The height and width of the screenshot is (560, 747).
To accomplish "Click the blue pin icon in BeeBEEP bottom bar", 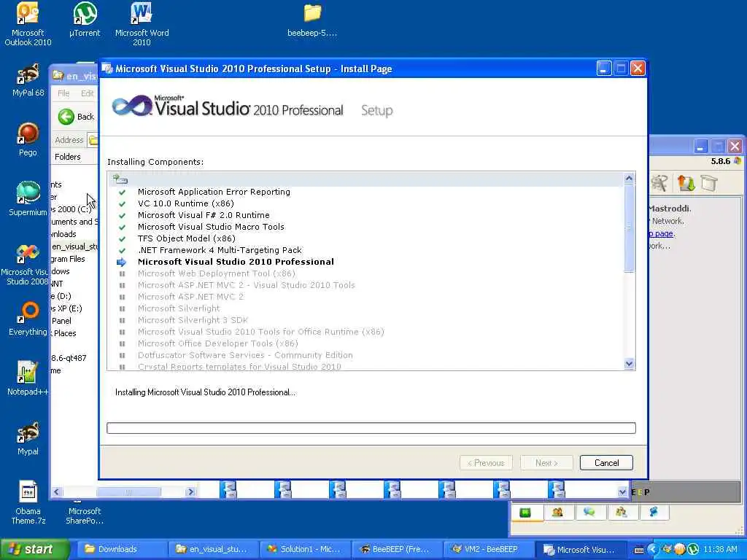I will coord(653,513).
